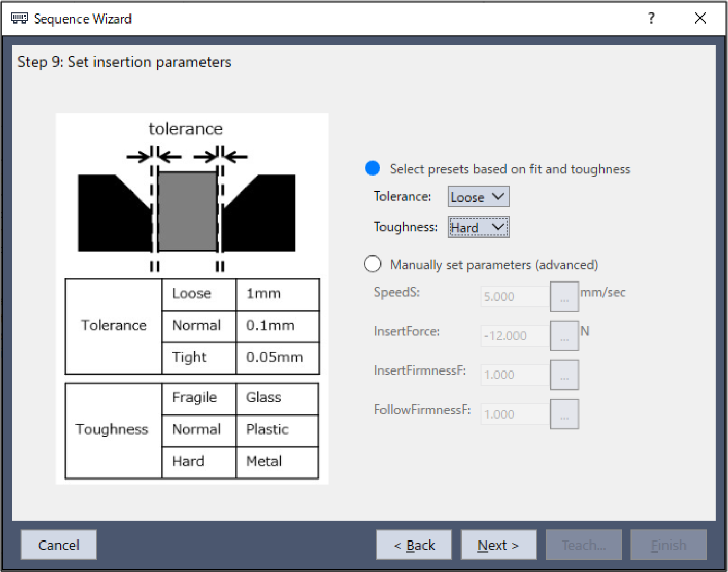This screenshot has height=572, width=728.
Task: Open the Toughness dropdown
Action: pos(478,227)
